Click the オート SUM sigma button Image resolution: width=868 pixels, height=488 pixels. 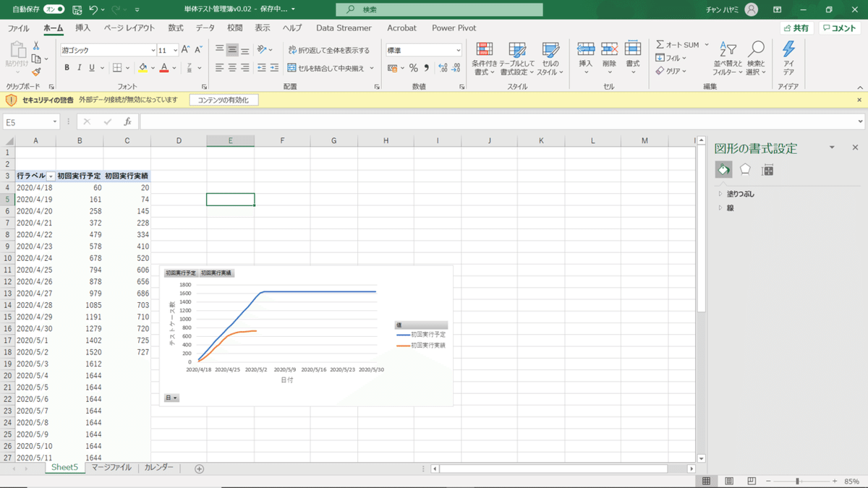(678, 45)
